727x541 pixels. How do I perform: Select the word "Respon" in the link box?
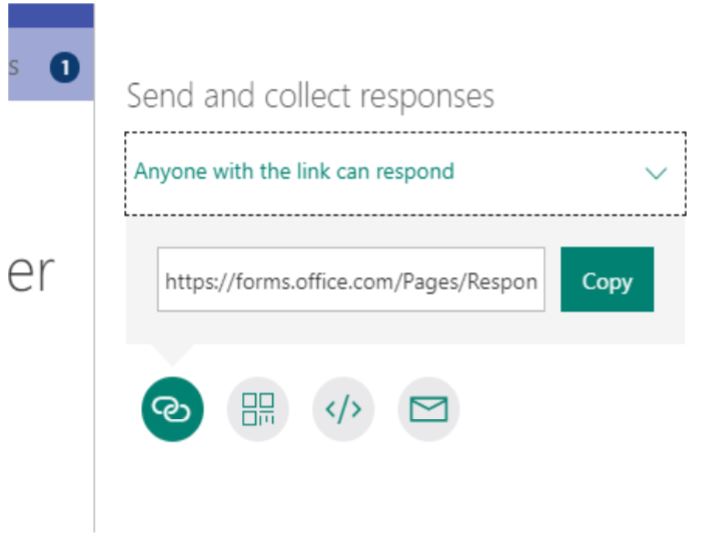point(502,282)
